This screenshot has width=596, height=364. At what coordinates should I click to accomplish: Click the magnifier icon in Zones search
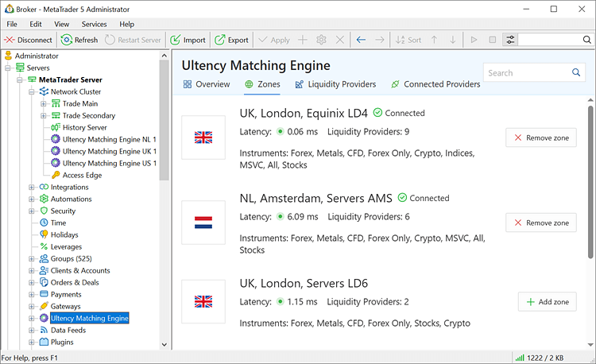[x=578, y=73]
